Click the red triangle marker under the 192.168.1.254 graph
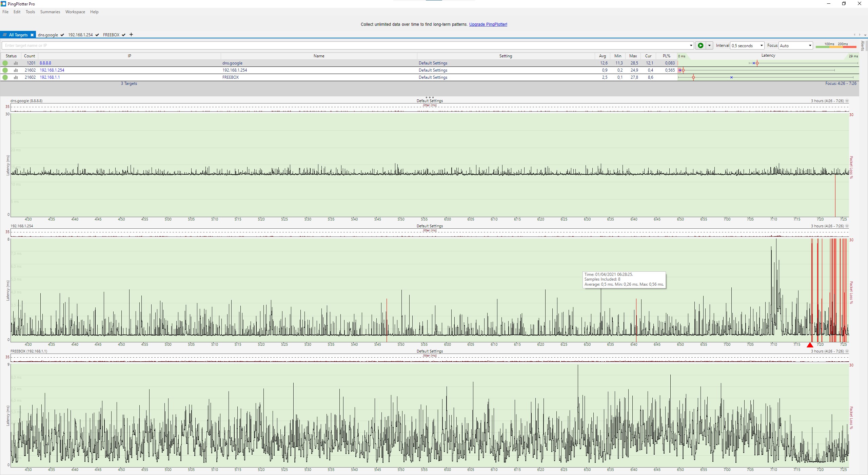Viewport: 868px width, 475px height. pyautogui.click(x=810, y=345)
